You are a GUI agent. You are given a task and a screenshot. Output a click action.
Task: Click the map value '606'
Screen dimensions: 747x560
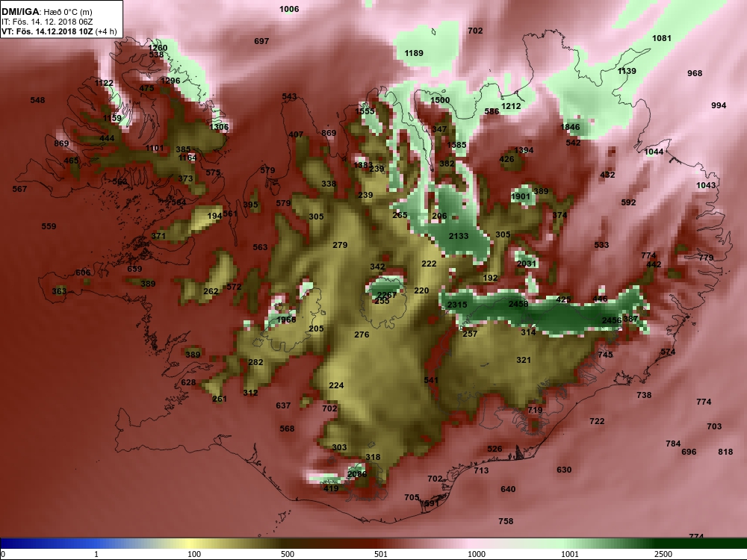83,273
